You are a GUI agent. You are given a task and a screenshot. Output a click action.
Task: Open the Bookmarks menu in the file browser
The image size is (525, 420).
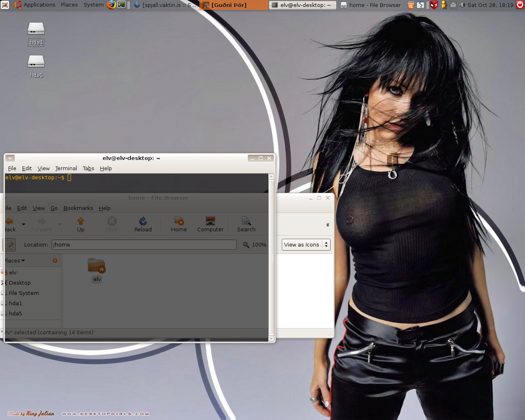pyautogui.click(x=78, y=208)
